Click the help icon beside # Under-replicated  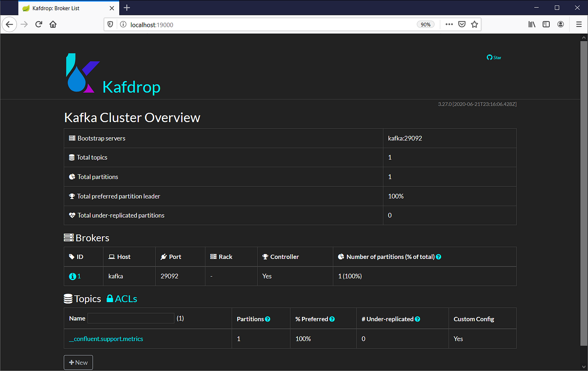tap(417, 319)
